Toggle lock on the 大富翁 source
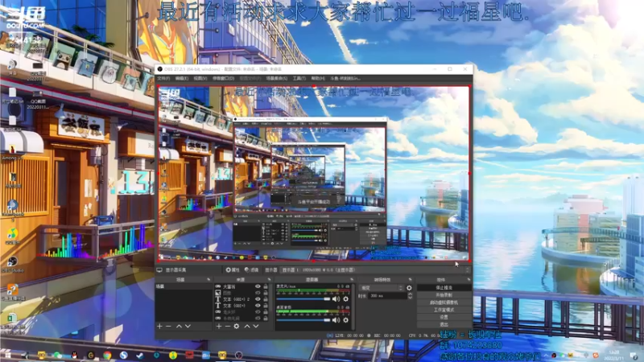Screen dimensions: 644x362 [266, 286]
